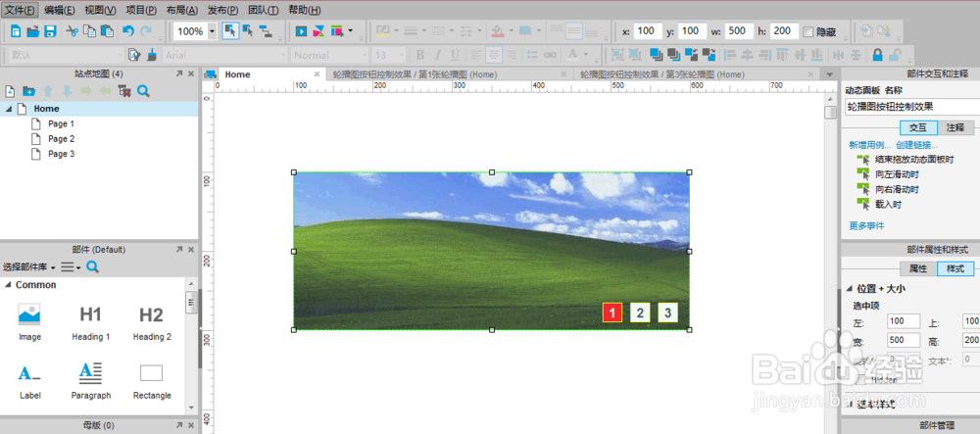Screen dimensions: 980x434
Task: Open generate output dropdown arrow
Action: coord(351,31)
